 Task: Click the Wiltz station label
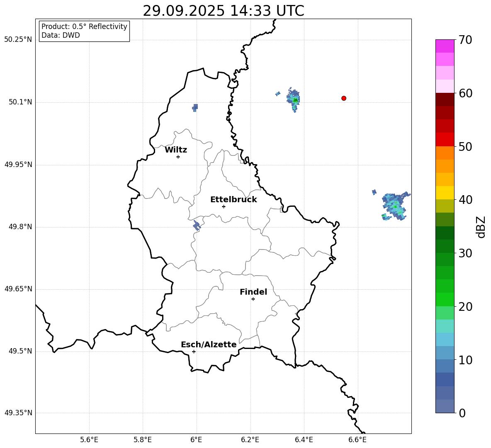pyautogui.click(x=176, y=150)
